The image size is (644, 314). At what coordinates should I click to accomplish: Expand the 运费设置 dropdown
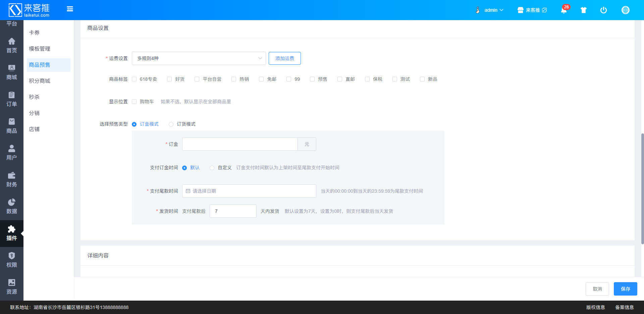tap(199, 58)
